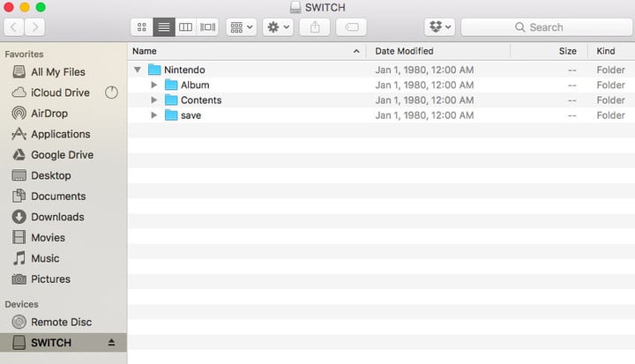
Task: Open the Action gear dropdown menu
Action: [278, 27]
